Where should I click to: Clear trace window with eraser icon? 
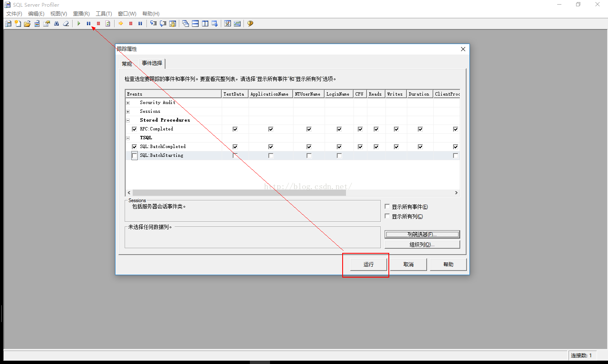pyautogui.click(x=66, y=23)
